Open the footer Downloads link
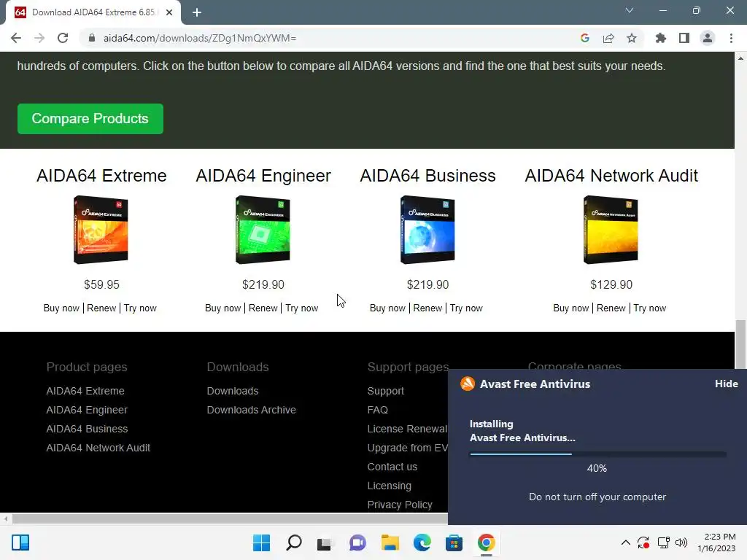The height and width of the screenshot is (560, 747). 233,391
